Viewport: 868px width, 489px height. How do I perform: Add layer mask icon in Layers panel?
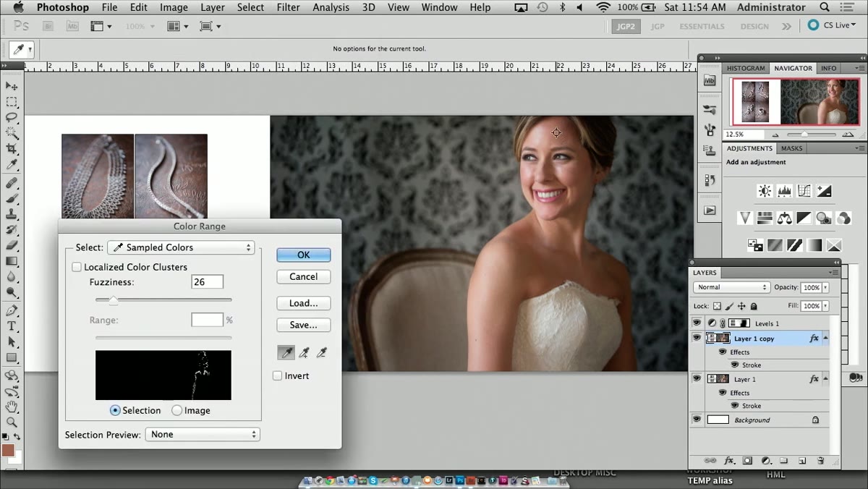pos(748,460)
